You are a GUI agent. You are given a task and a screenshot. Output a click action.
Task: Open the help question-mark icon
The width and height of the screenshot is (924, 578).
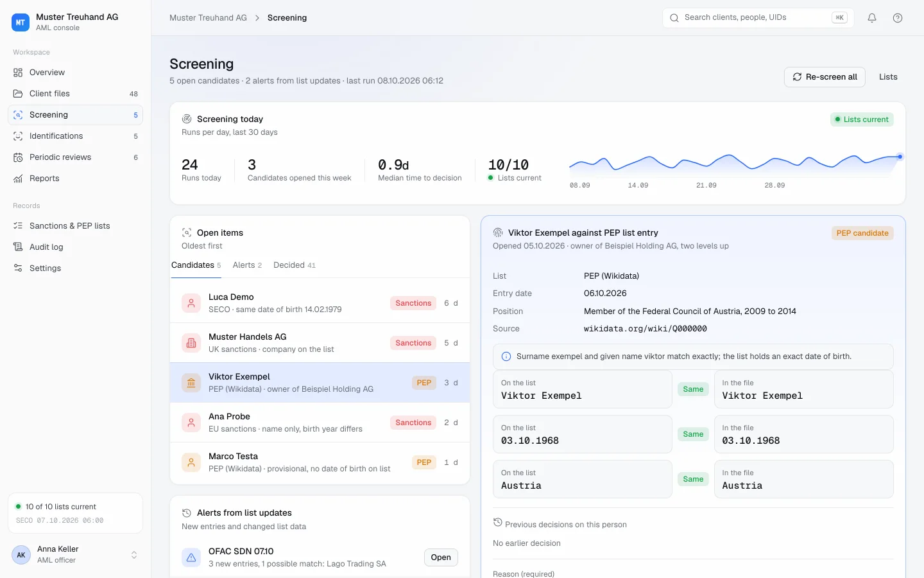(x=898, y=18)
